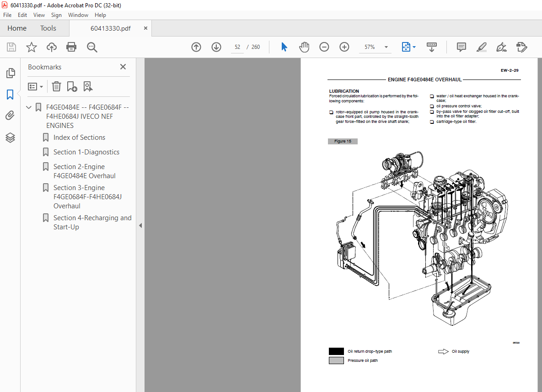
Task: Collapse the IVECO NEF ENGINES bookmark
Action: (29, 107)
